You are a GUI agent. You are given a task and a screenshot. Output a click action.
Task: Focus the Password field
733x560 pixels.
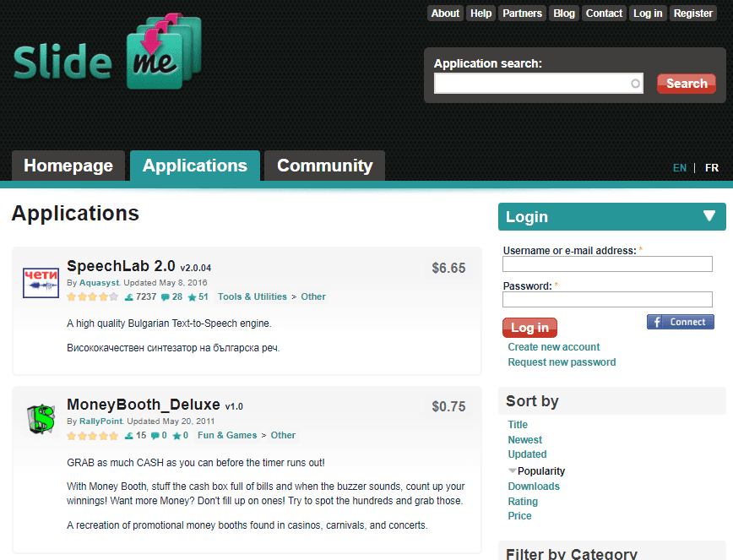click(x=607, y=300)
